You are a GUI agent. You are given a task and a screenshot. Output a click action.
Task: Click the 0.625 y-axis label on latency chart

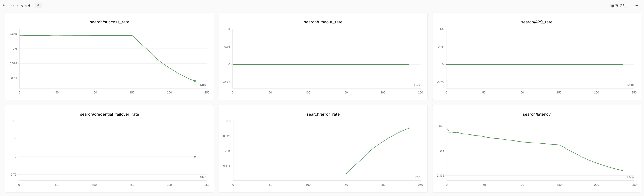(440, 126)
